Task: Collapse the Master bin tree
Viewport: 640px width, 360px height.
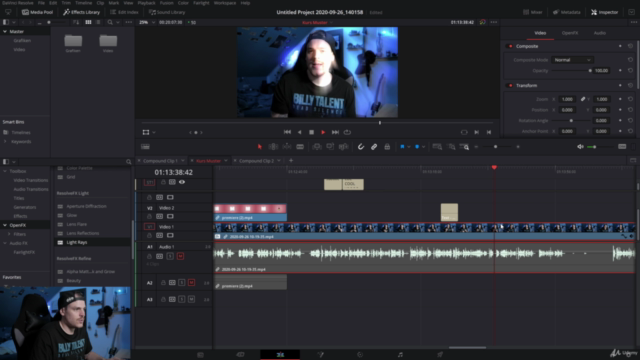Action: 5,31
